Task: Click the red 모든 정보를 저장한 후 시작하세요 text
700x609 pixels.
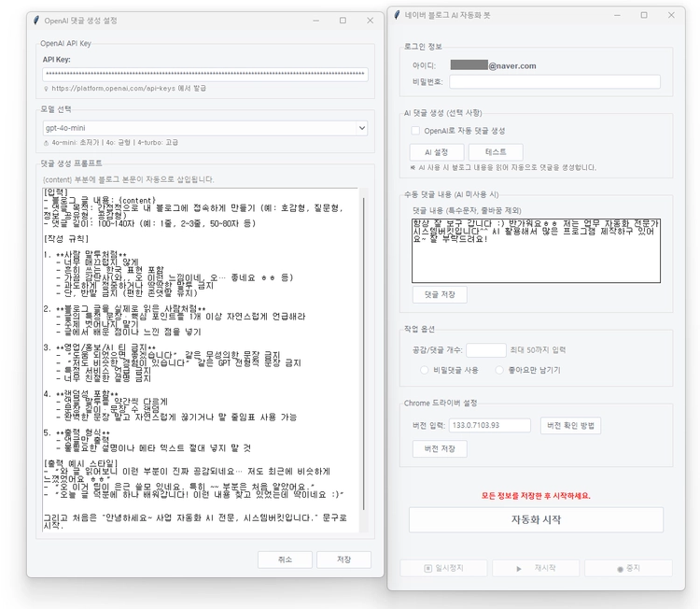Action: pos(536,495)
